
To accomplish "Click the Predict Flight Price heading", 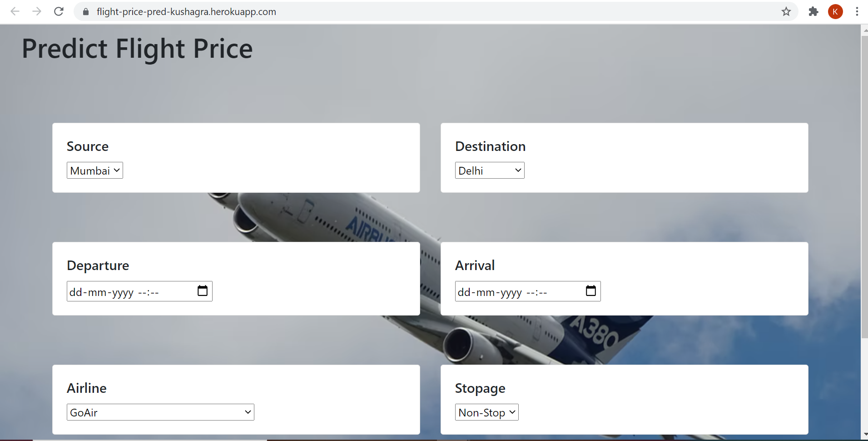I will coord(137,49).
